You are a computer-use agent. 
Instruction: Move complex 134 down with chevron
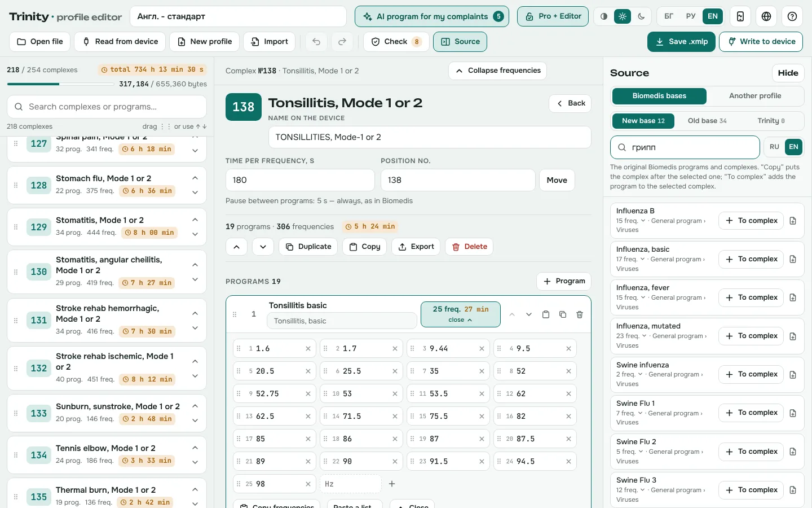pos(195,462)
